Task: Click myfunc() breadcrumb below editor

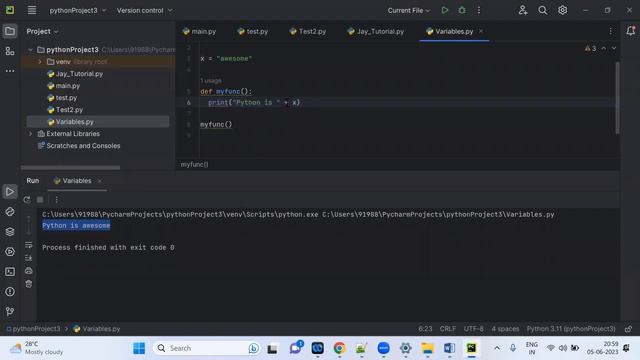Action: tap(195, 164)
